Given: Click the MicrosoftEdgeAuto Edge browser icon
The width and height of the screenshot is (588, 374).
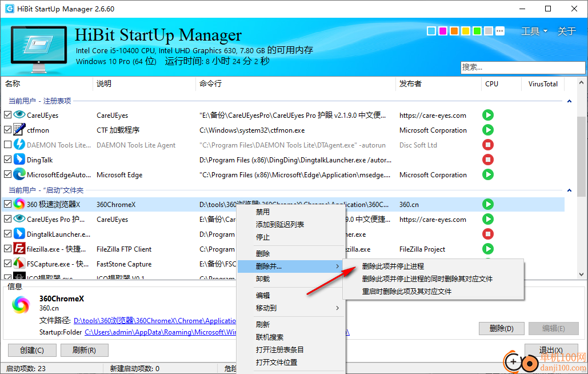Looking at the screenshot, I should (x=19, y=174).
